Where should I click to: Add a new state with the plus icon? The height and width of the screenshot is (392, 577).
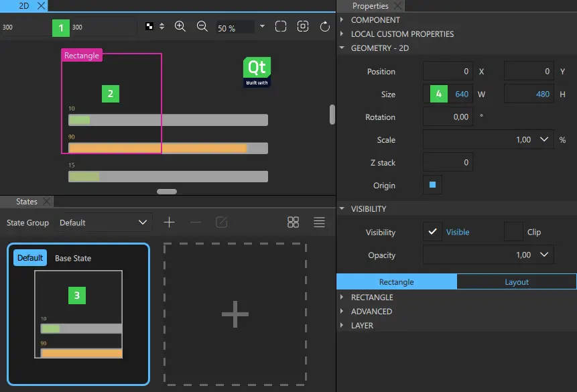[x=169, y=222]
